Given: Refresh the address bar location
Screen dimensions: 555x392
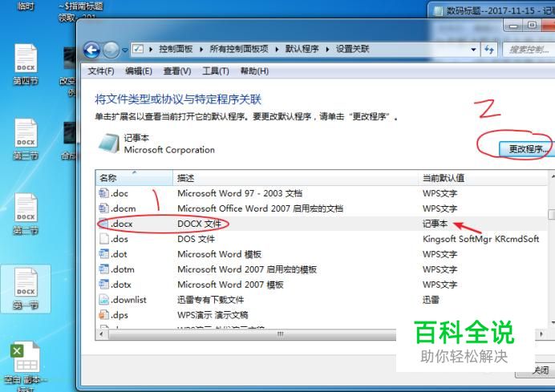Looking at the screenshot, I should [489, 50].
